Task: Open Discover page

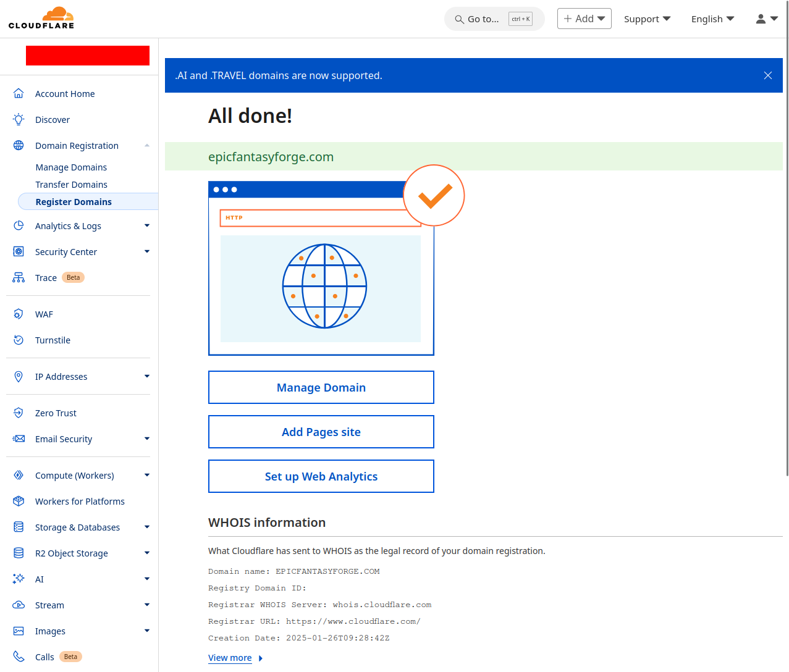Action: (53, 120)
